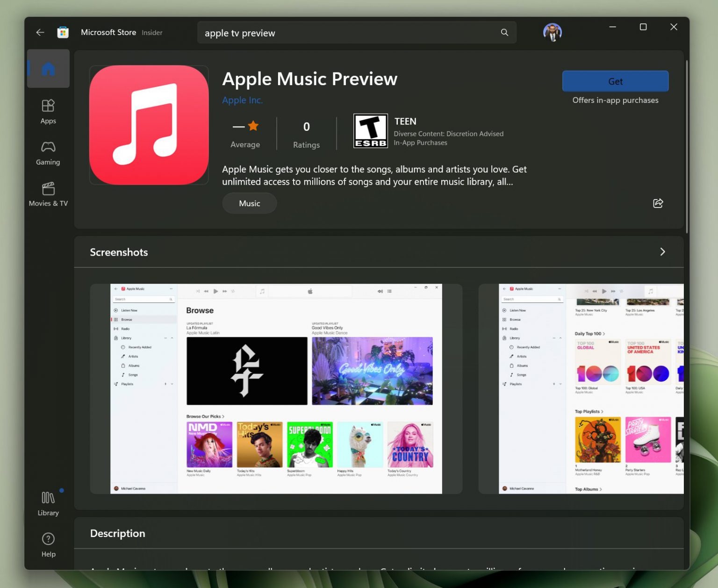Share the Apple Music Preview app

658,203
